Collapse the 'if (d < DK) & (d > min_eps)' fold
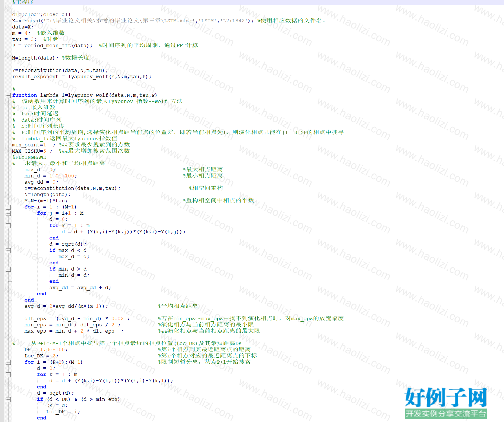This screenshot has height=422, width=504. [8, 399]
